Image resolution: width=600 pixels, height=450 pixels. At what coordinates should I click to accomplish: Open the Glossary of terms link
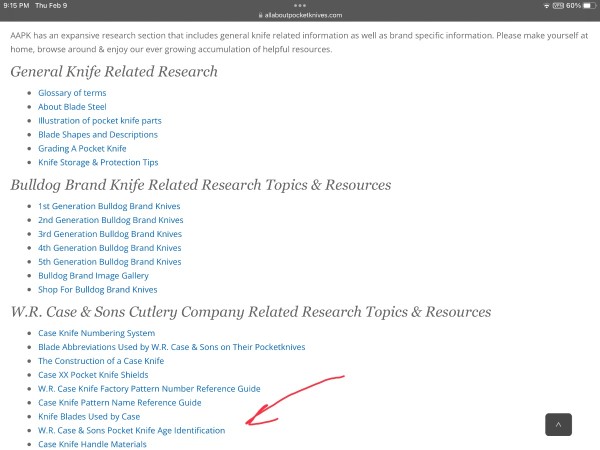click(72, 93)
